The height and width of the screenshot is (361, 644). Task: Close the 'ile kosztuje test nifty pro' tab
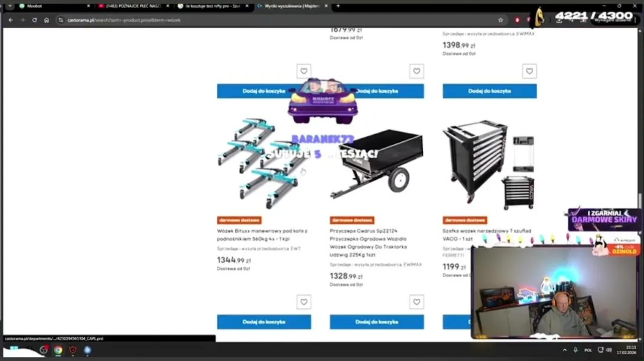coord(248,6)
